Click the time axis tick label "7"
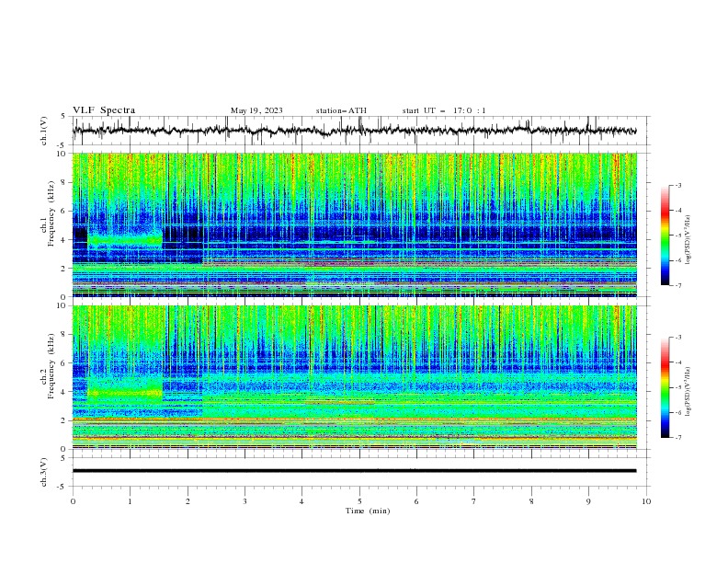Viewport: 728px width, 563px height. (474, 501)
